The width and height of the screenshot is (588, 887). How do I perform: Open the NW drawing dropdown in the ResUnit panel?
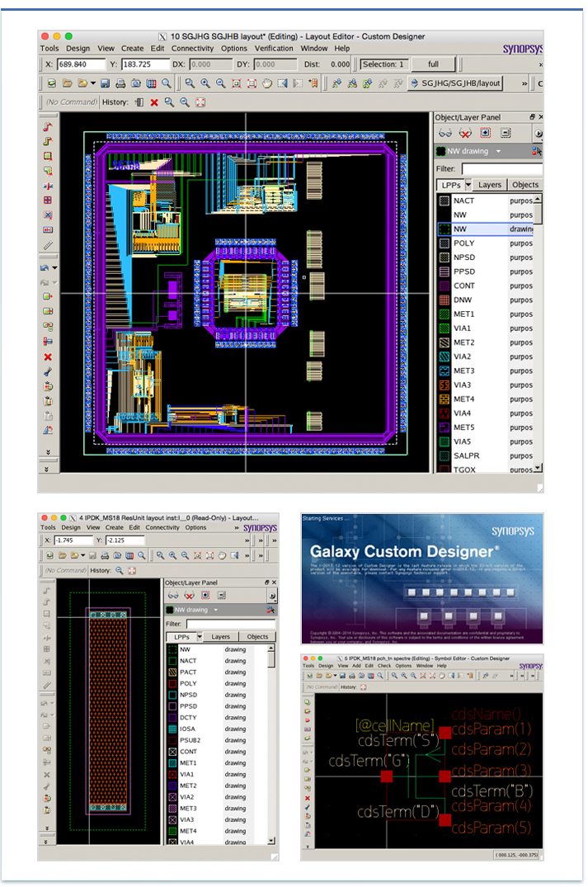215,610
